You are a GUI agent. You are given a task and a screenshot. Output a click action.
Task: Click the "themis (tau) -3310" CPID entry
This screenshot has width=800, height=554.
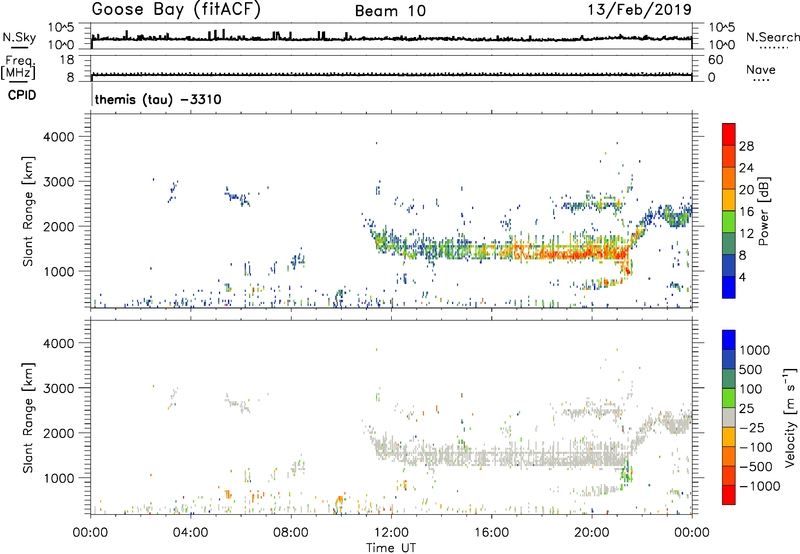pyautogui.click(x=158, y=99)
